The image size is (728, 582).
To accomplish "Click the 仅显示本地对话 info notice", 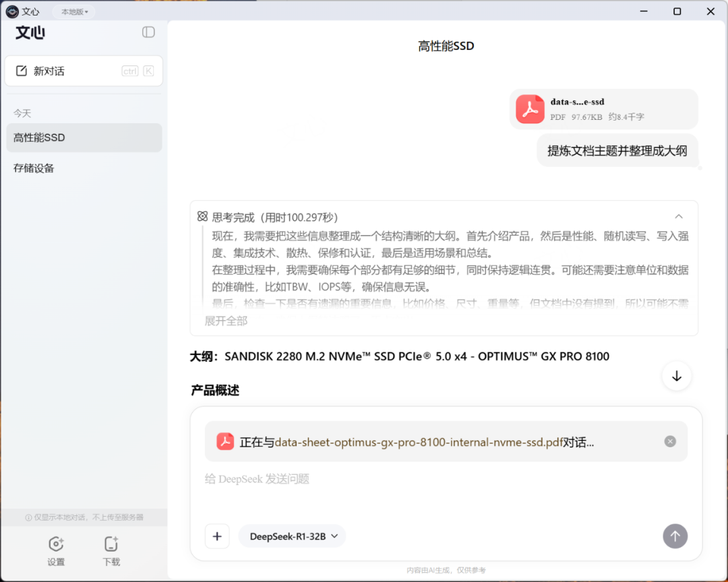I will point(84,517).
